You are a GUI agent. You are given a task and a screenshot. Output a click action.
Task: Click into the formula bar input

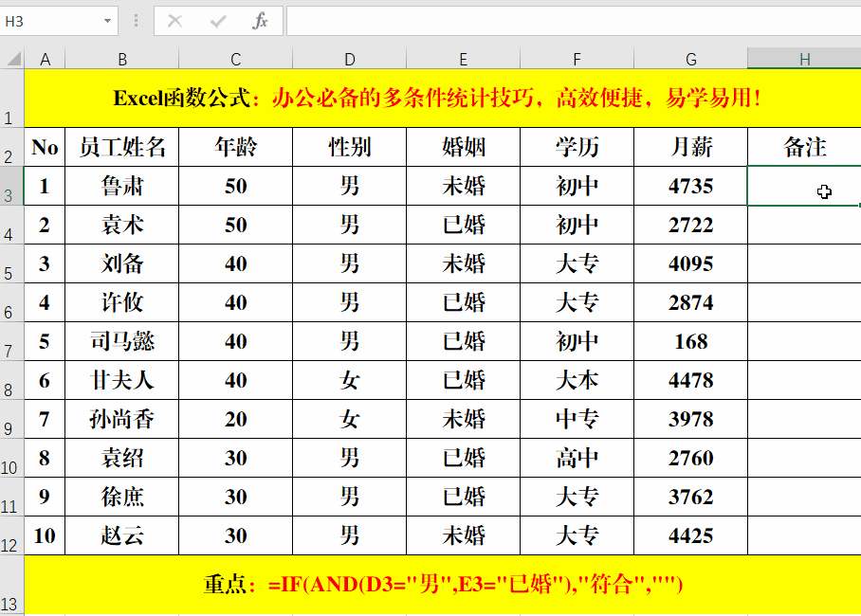(x=574, y=22)
